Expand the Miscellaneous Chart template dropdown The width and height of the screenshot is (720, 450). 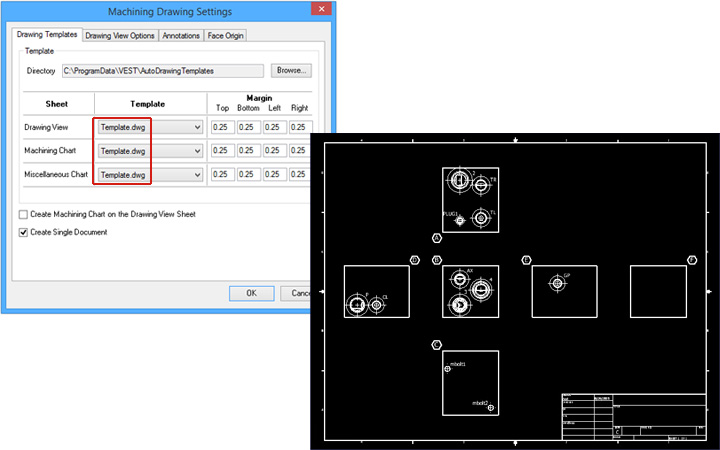click(150, 175)
